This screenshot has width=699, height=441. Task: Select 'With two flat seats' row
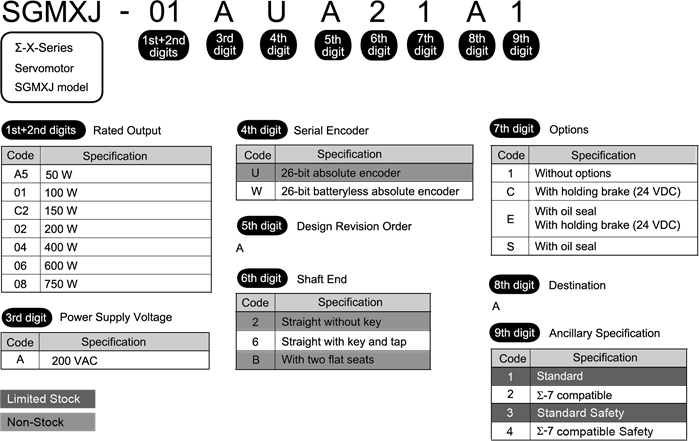point(333,360)
